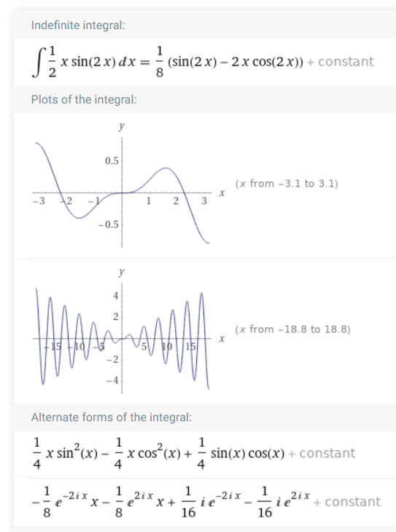Click the "(x from −3.1 to 3.1)" caption
This screenshot has height=532, width=396.
[287, 184]
